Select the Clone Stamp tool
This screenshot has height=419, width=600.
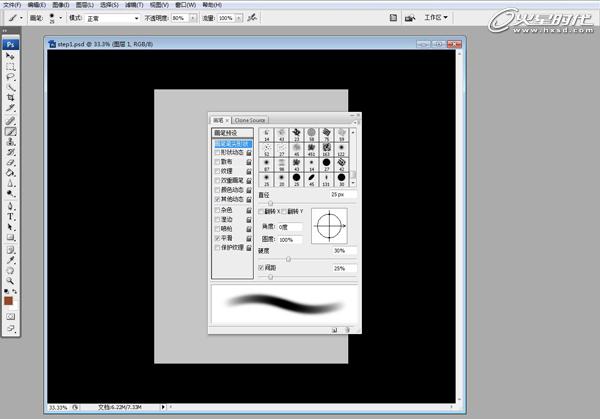tap(10, 142)
